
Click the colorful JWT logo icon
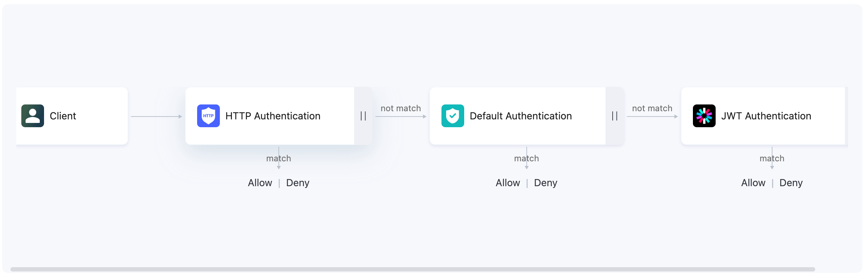[x=704, y=116]
